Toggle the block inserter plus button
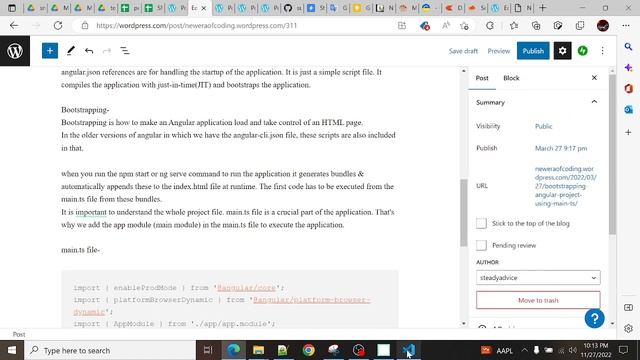The image size is (640, 360). point(50,51)
